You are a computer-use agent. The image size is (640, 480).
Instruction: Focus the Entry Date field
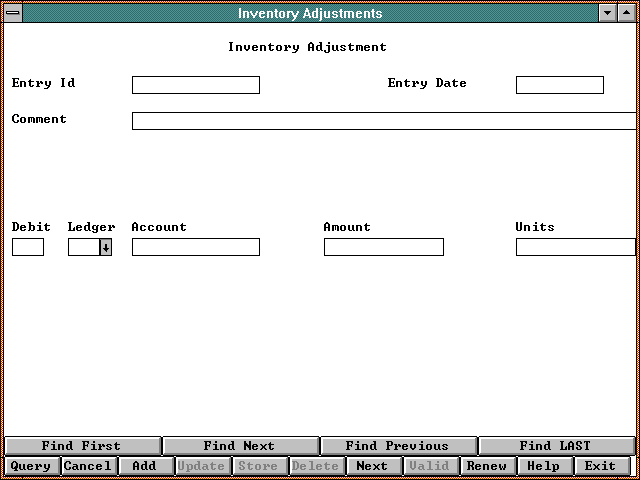coord(559,85)
